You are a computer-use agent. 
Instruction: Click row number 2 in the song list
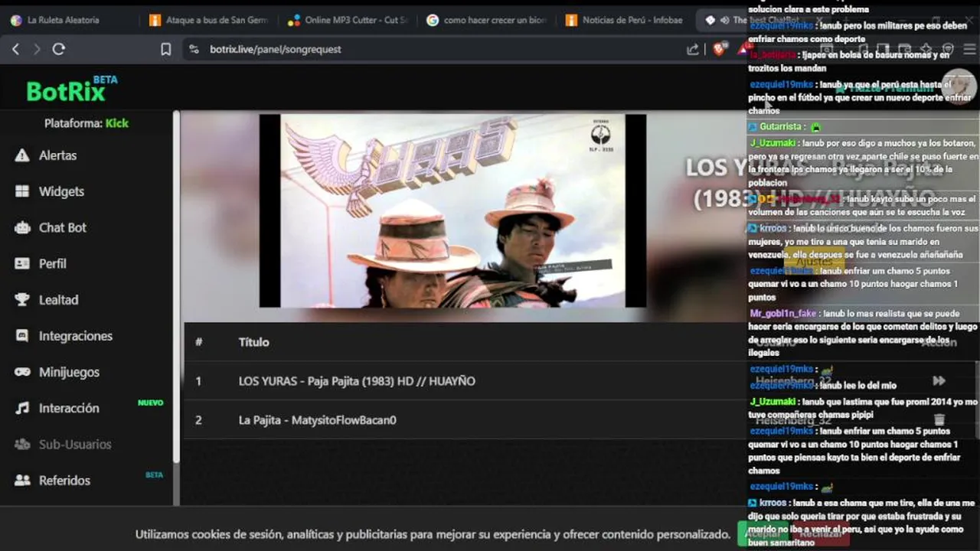[x=198, y=420]
